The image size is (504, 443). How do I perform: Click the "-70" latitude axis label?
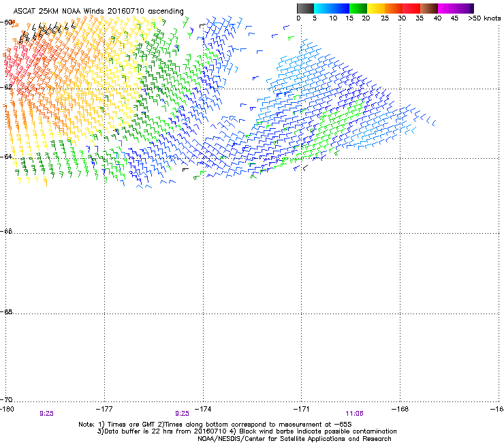point(7,400)
